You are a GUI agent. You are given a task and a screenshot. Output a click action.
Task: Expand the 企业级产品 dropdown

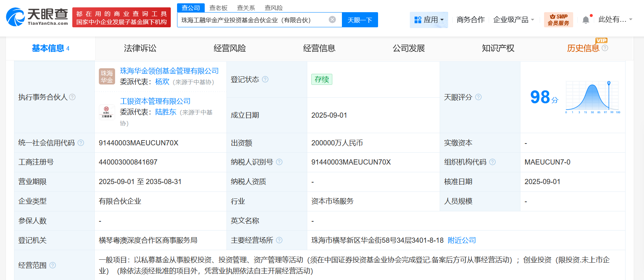click(514, 20)
